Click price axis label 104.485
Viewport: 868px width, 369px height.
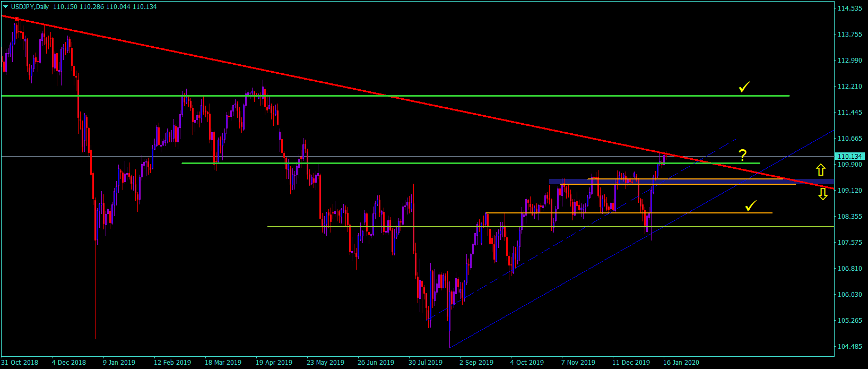(849, 347)
